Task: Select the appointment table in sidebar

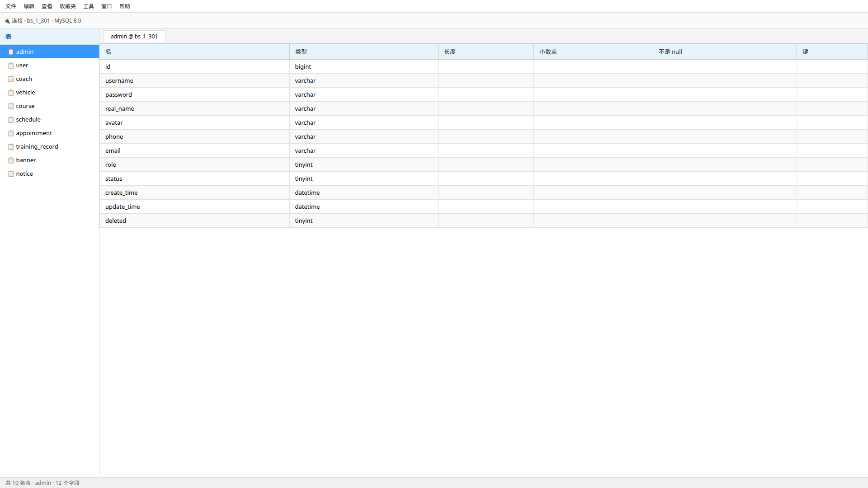Action: click(49, 133)
